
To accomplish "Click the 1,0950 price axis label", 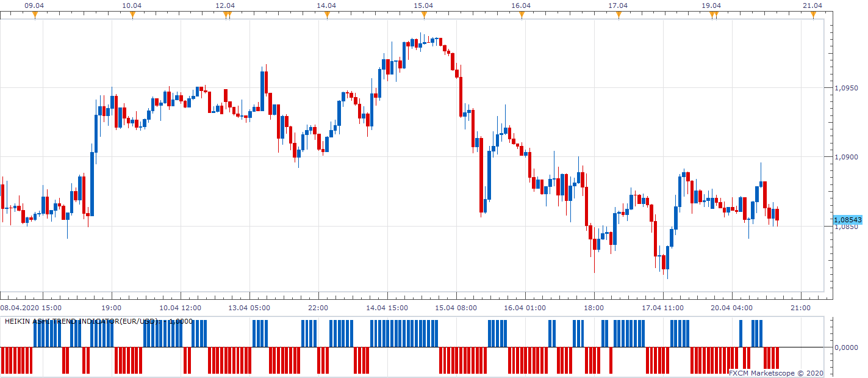I will point(846,88).
